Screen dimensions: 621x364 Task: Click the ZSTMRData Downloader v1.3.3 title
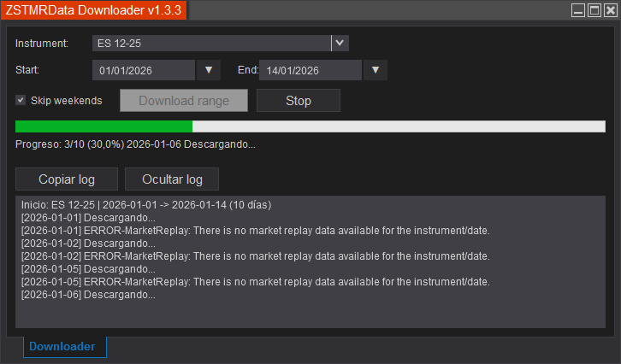pos(92,10)
